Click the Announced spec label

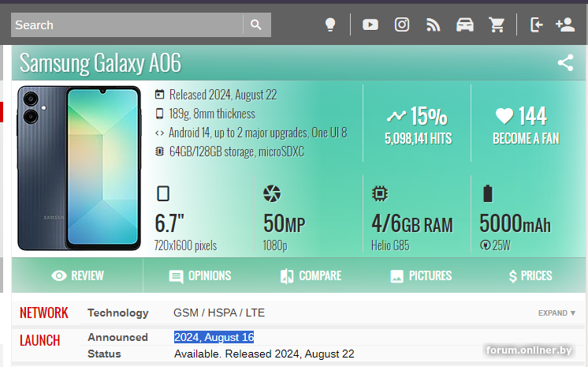pos(117,337)
